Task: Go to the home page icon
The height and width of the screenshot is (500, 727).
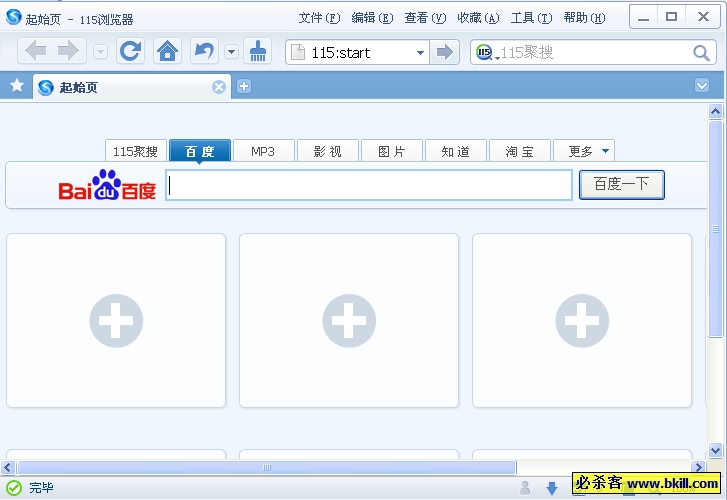Action: pyautogui.click(x=167, y=52)
